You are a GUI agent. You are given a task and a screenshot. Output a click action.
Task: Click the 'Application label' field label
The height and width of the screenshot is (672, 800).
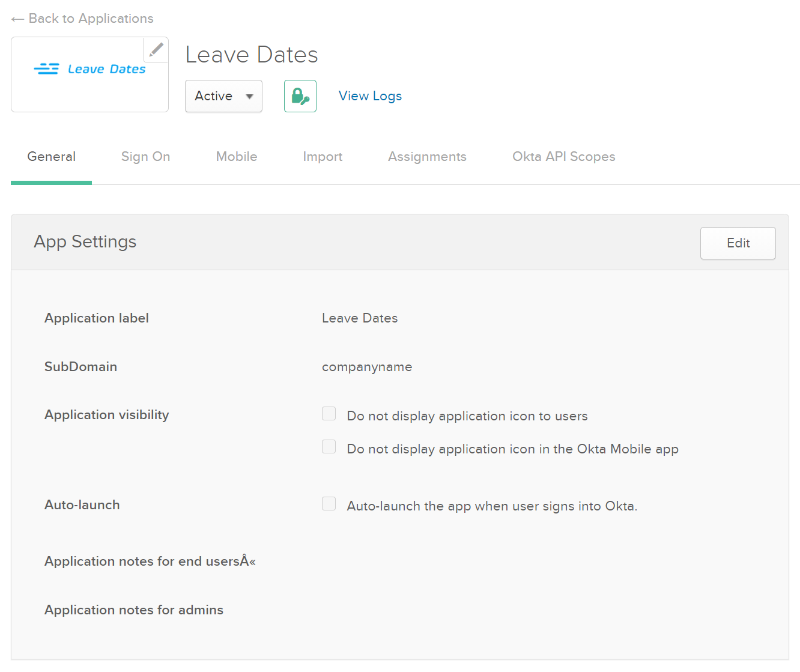coord(97,318)
